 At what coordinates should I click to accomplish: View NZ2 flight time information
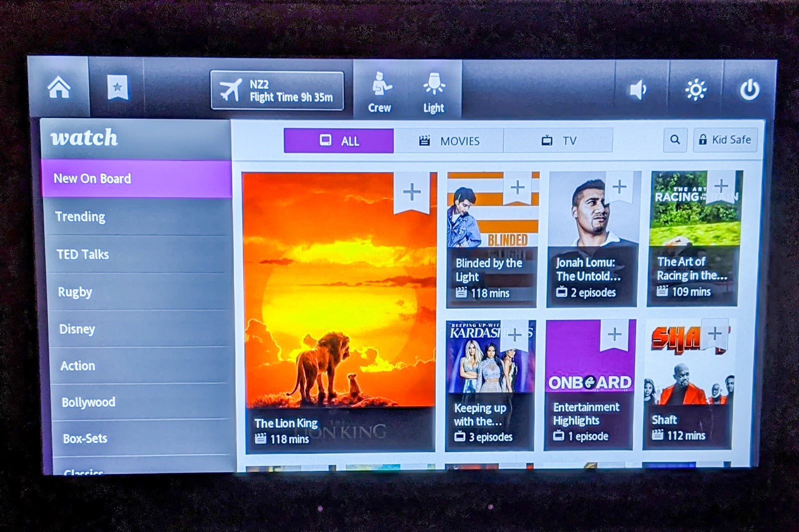277,90
